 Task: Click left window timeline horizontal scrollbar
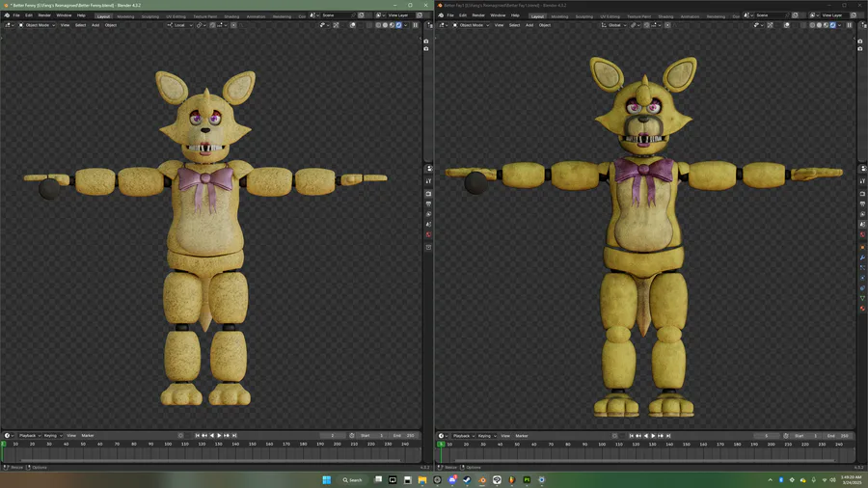click(210, 460)
